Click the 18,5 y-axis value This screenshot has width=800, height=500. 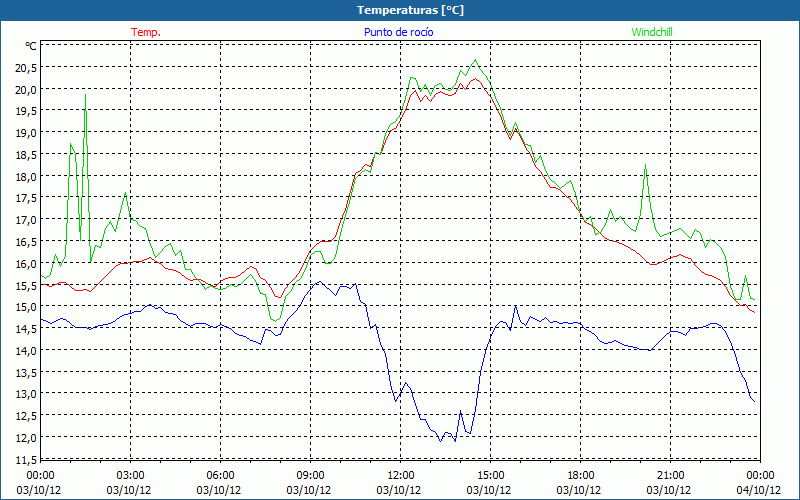click(26, 155)
